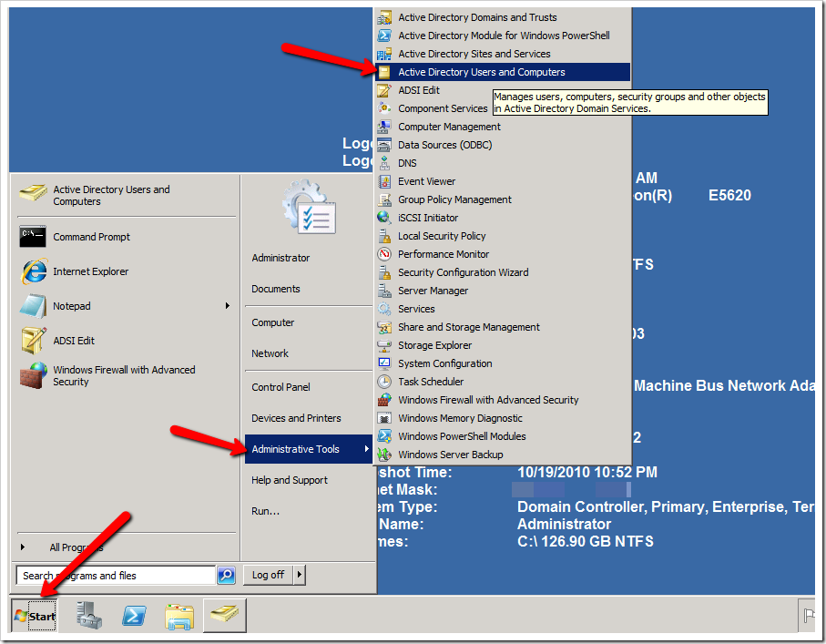Expand the Notepad recent files arrow

227,306
